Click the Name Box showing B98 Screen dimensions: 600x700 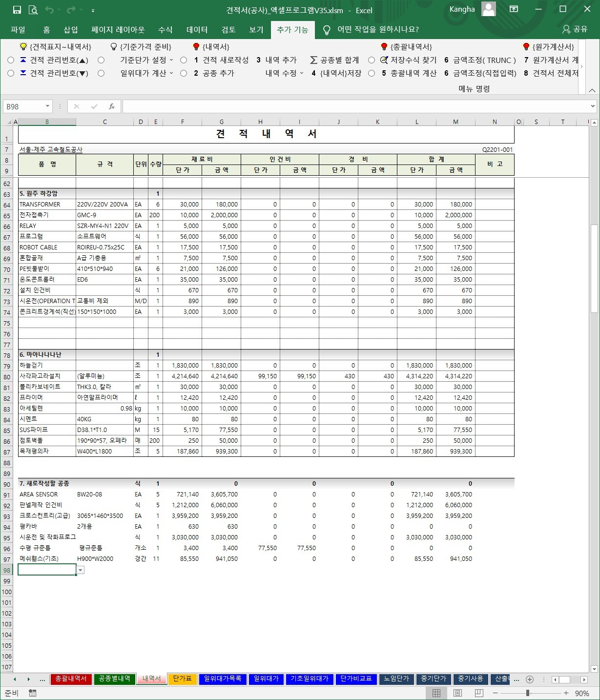[x=23, y=106]
